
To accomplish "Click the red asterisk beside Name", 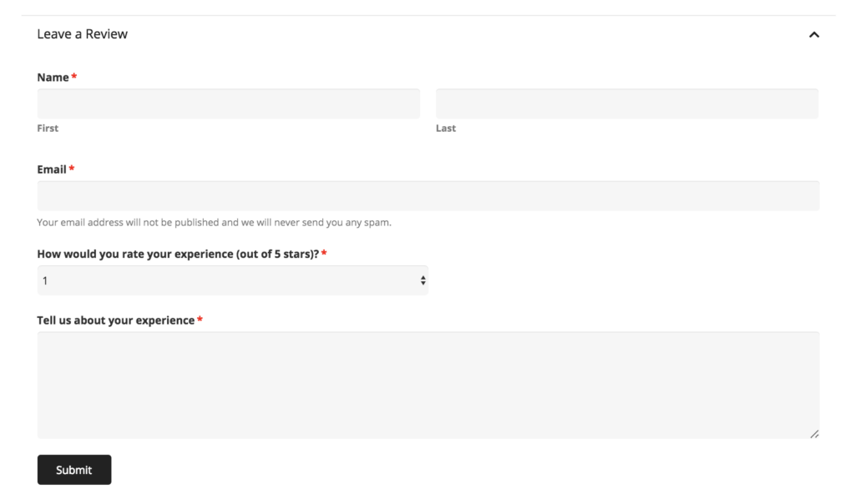I will [x=74, y=78].
